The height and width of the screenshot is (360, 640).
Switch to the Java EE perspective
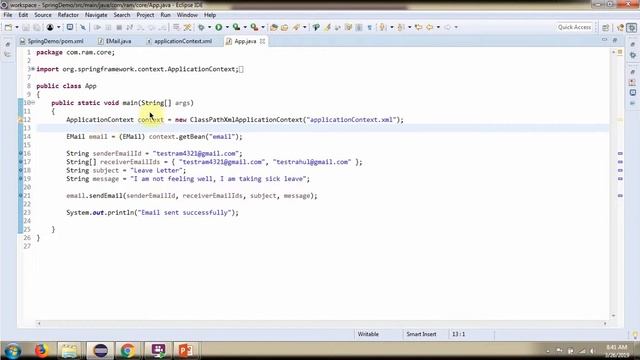tap(621, 27)
